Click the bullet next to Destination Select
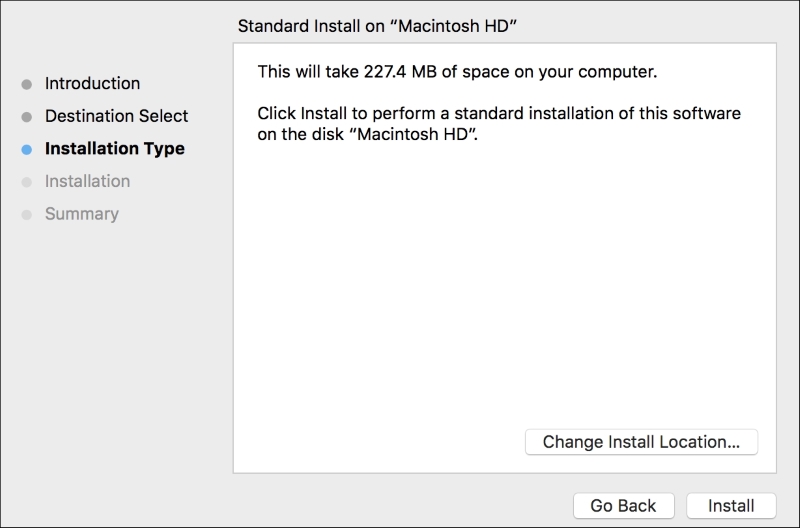Image resolution: width=800 pixels, height=528 pixels. click(x=26, y=117)
